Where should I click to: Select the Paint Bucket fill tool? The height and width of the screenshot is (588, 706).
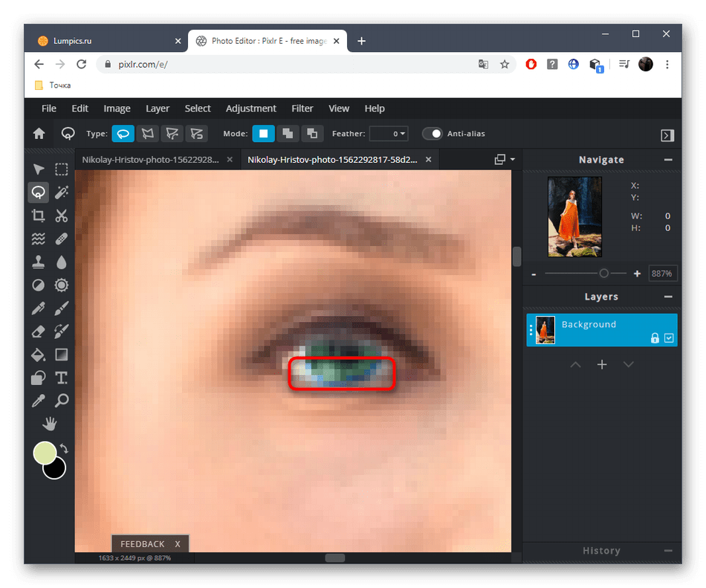[x=38, y=355]
